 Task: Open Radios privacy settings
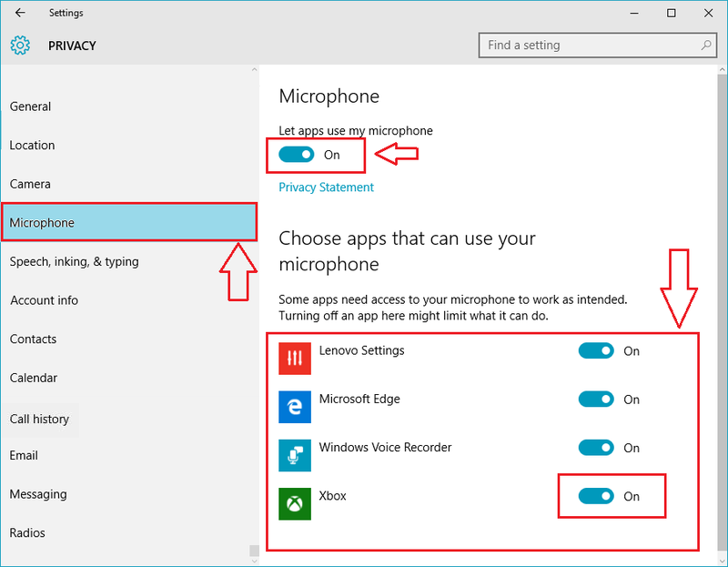coord(129,532)
